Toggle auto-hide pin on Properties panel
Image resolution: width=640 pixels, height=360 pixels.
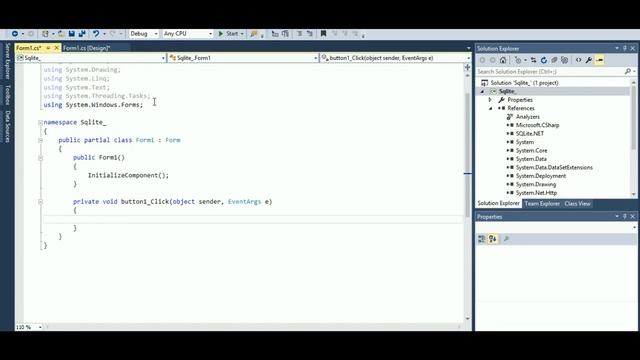point(624,217)
